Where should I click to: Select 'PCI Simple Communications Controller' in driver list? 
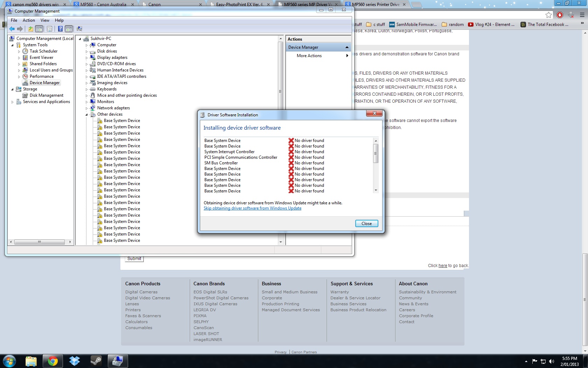coord(241,157)
